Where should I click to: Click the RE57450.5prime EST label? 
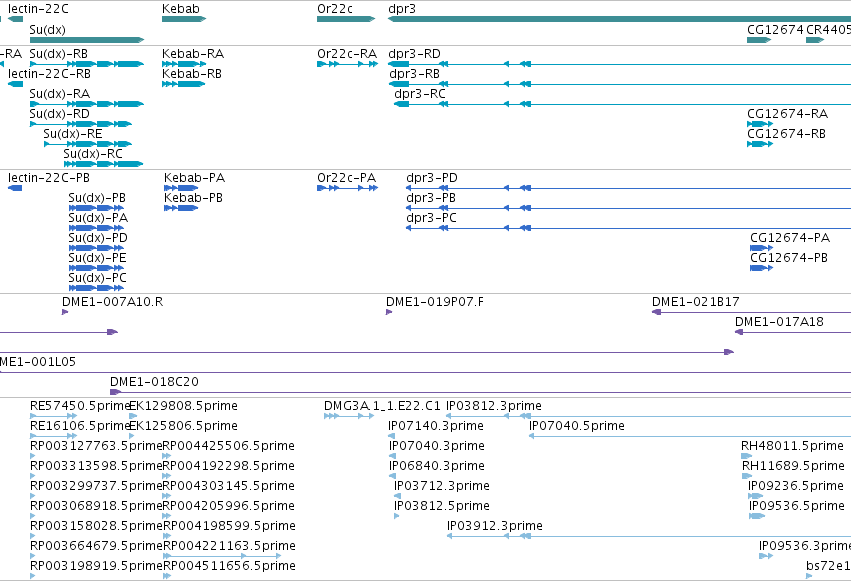[x=81, y=406]
